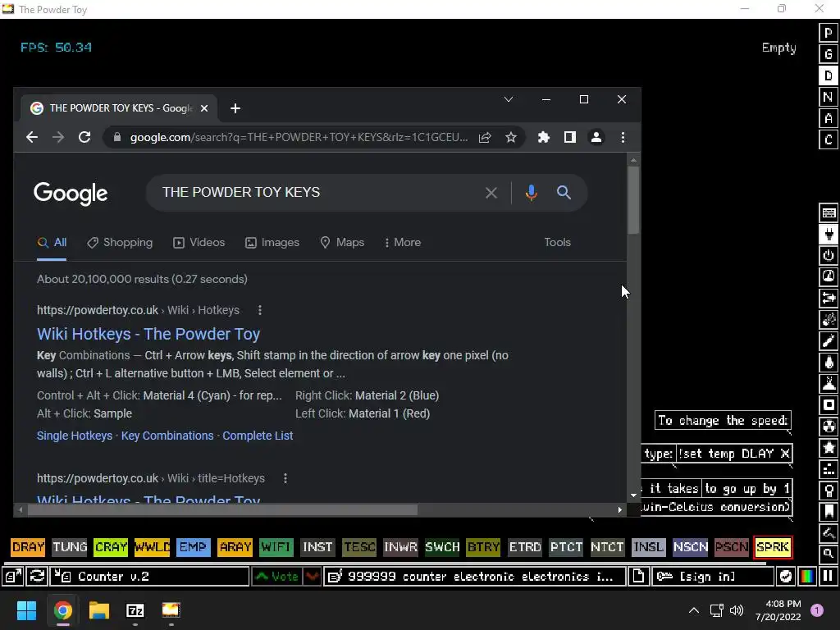Viewport: 840px width, 630px height.
Task: Open the Single Hotkeys sitelink
Action: pyautogui.click(x=75, y=436)
